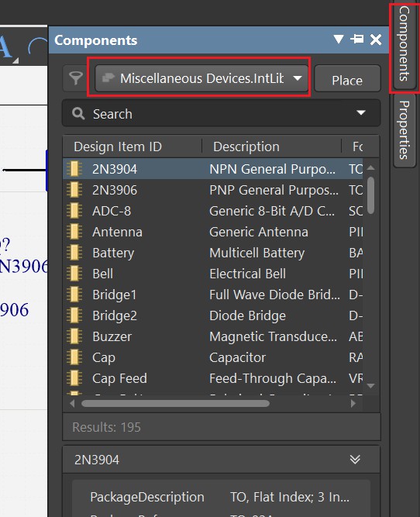
Task: Click the vertical scrollbar thumb of the list
Action: coord(371,195)
